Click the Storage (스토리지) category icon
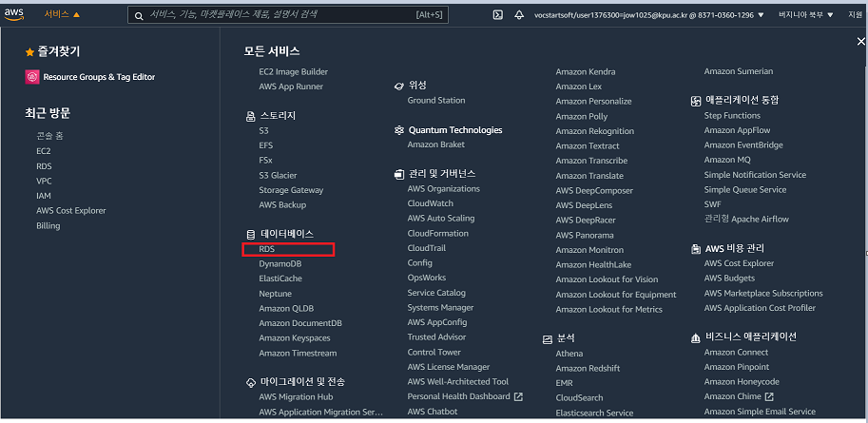This screenshot has height=423, width=868. pos(250,116)
